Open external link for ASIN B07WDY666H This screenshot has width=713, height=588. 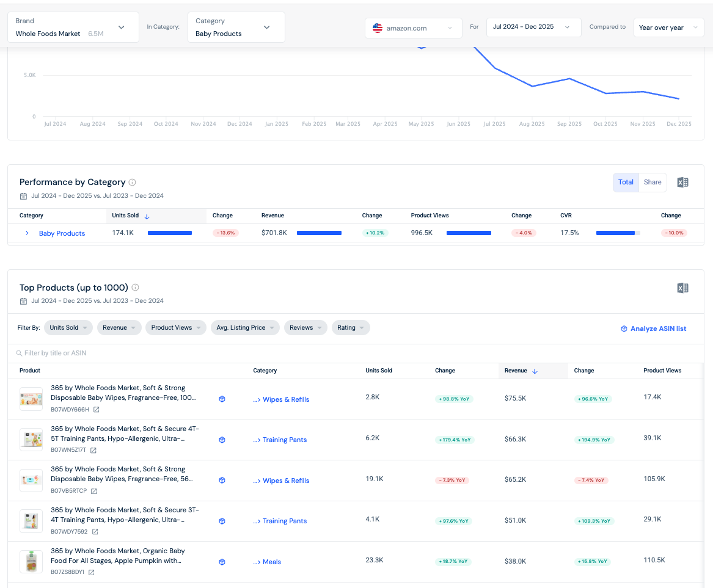tap(97, 410)
